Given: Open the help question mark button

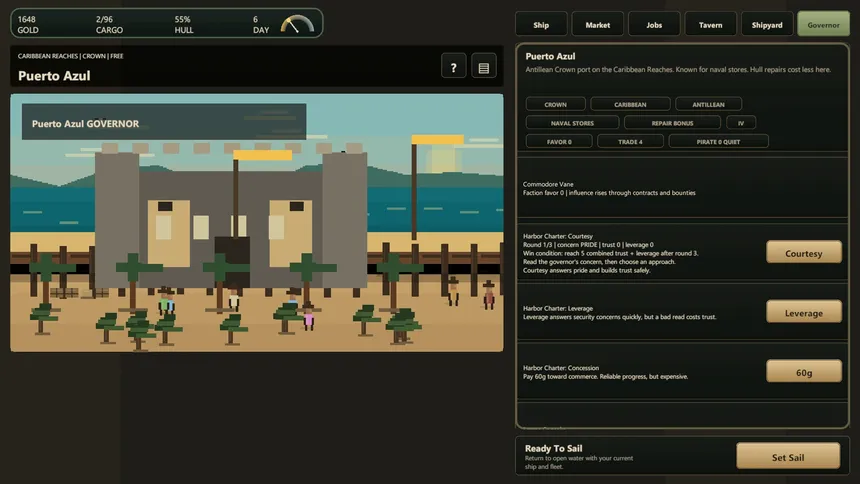Looking at the screenshot, I should point(453,67).
